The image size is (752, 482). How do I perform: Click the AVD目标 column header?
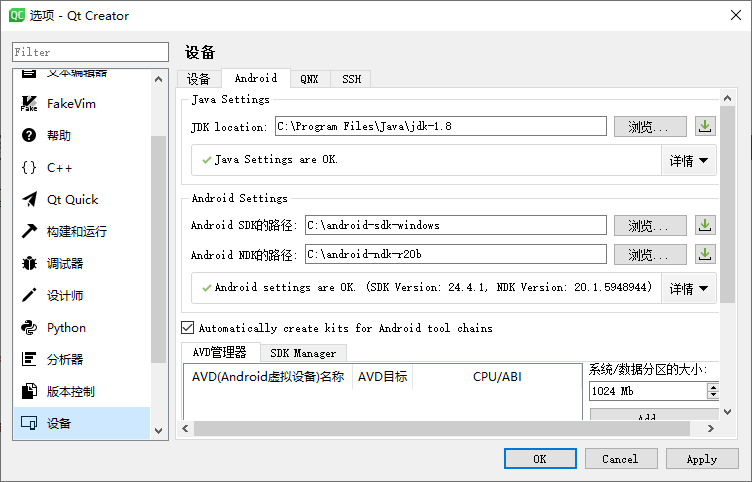(382, 376)
